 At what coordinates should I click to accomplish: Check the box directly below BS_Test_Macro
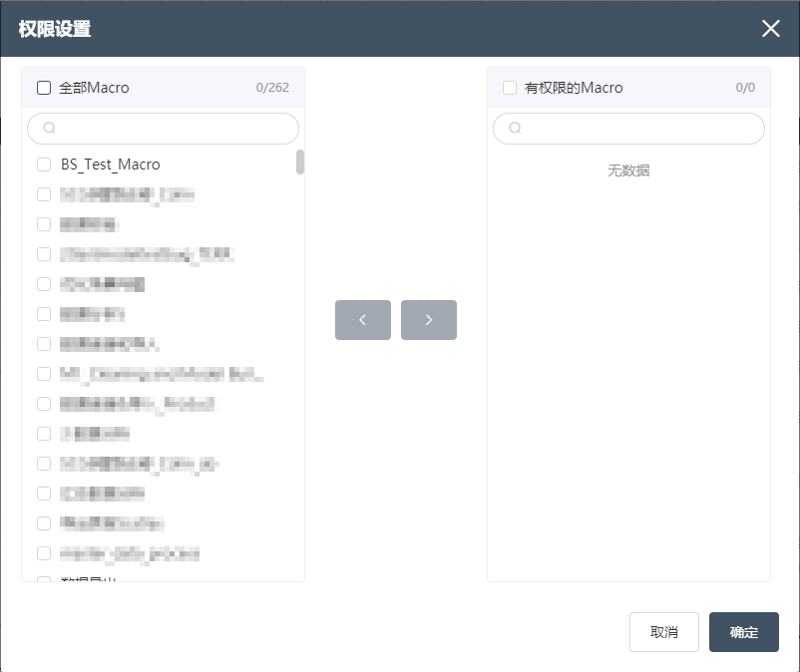tap(44, 194)
